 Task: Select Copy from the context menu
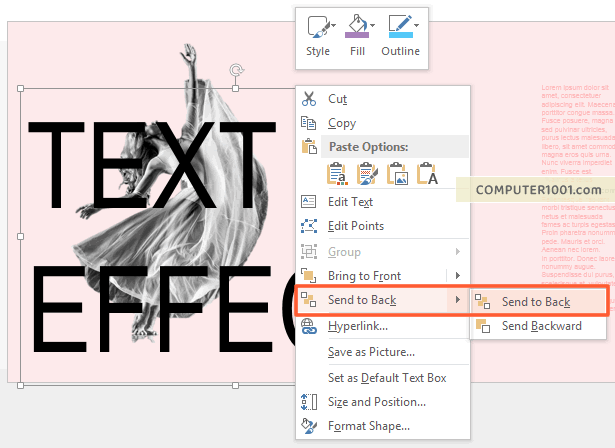coord(341,124)
